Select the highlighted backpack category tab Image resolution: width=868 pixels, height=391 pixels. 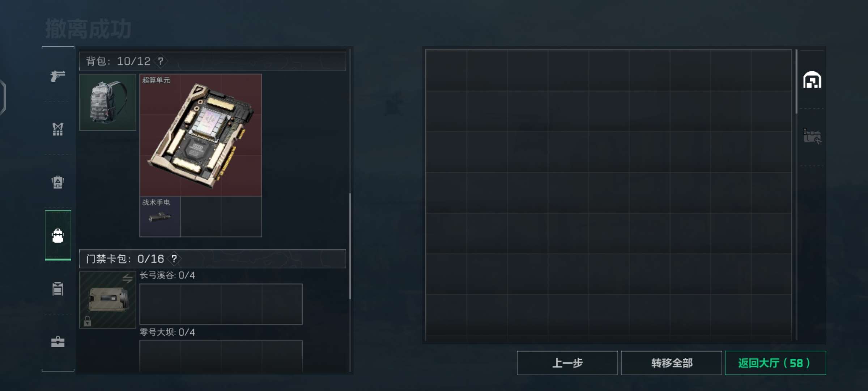point(58,235)
